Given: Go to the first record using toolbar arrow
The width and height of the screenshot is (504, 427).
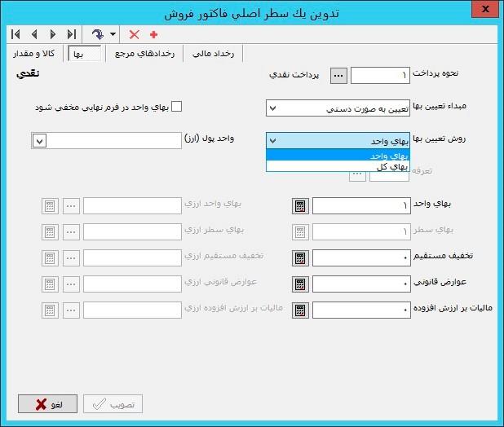Looking at the screenshot, I should point(15,34).
